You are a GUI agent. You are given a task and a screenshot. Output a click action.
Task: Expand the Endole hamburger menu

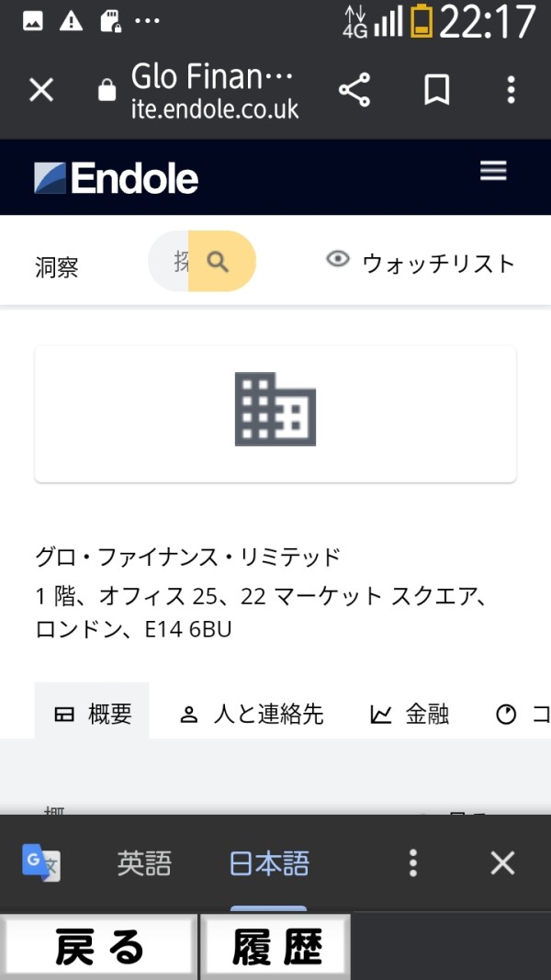(493, 172)
